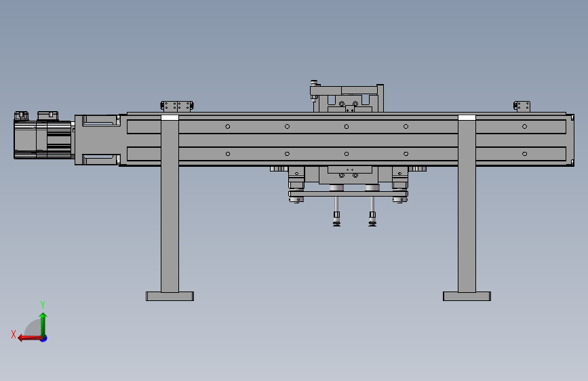Select the right suction cup under the carriage

point(372,224)
